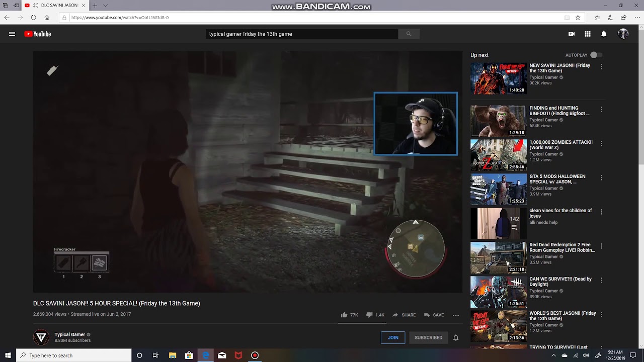The height and width of the screenshot is (362, 644).
Task: Show the tab preview chevron
Action: coord(105,6)
